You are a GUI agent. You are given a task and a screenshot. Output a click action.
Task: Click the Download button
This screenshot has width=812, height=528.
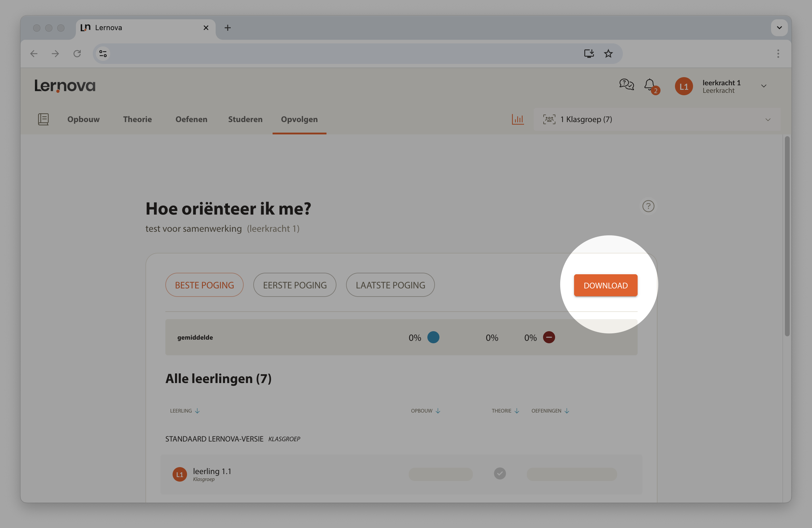606,285
